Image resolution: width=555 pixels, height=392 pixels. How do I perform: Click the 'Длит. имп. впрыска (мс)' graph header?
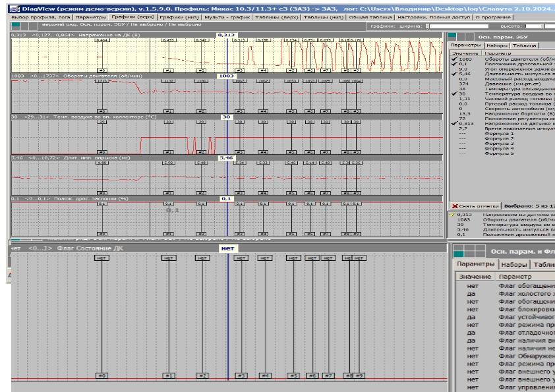pyautogui.click(x=227, y=158)
